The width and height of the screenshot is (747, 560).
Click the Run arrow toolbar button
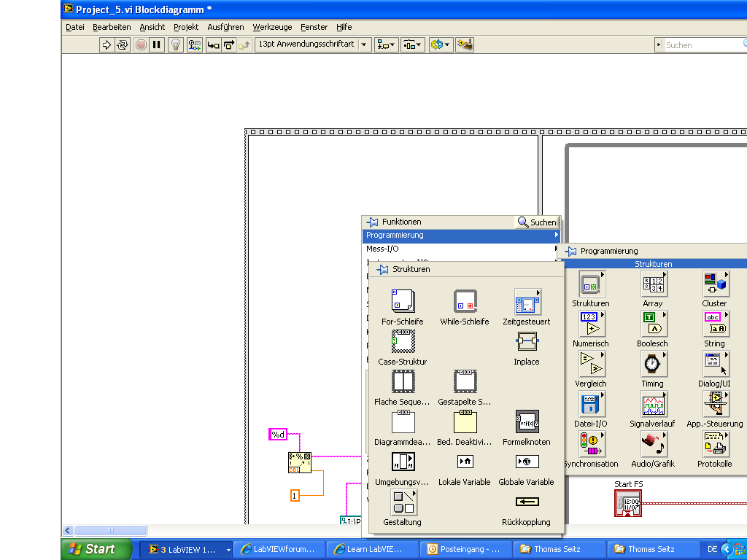tap(107, 44)
